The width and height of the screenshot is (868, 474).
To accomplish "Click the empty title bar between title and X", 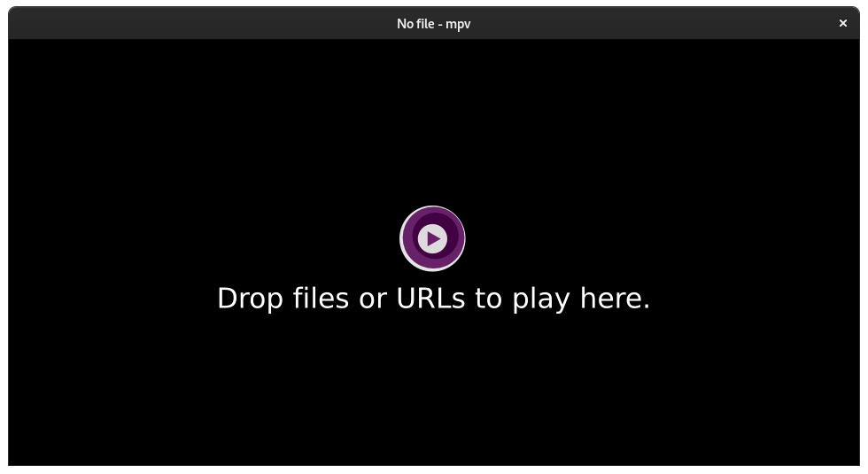I will pos(654,23).
